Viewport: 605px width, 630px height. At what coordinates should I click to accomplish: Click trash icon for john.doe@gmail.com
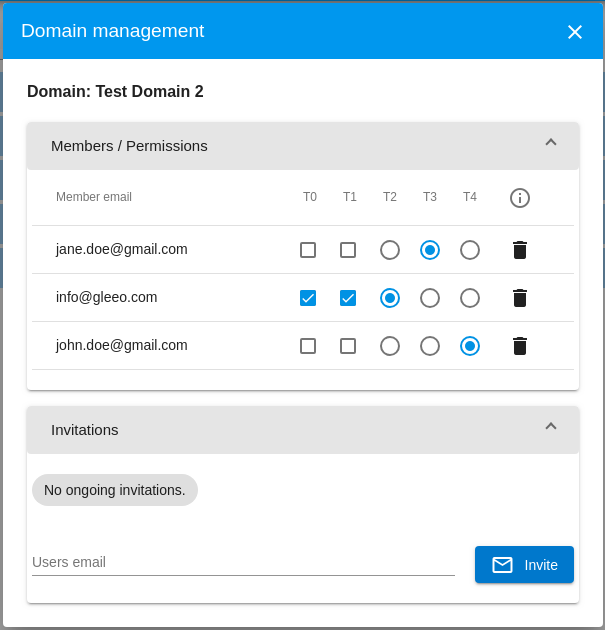(x=520, y=346)
